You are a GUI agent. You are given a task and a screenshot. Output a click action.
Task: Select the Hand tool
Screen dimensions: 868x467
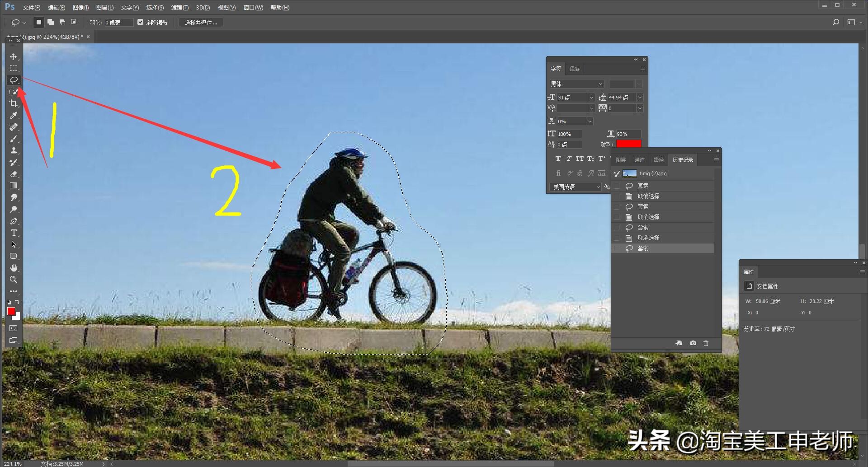point(14,268)
